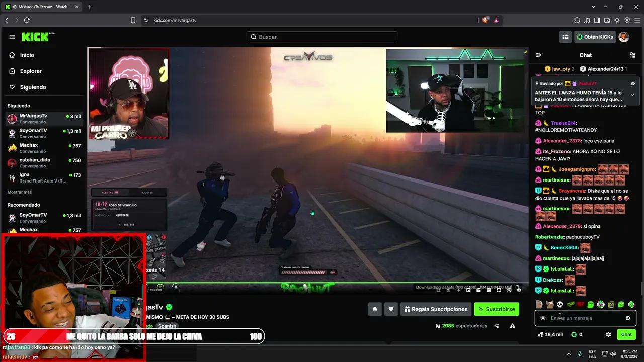Enable stream notifications bell
The width and height of the screenshot is (644, 362).
pos(375,309)
